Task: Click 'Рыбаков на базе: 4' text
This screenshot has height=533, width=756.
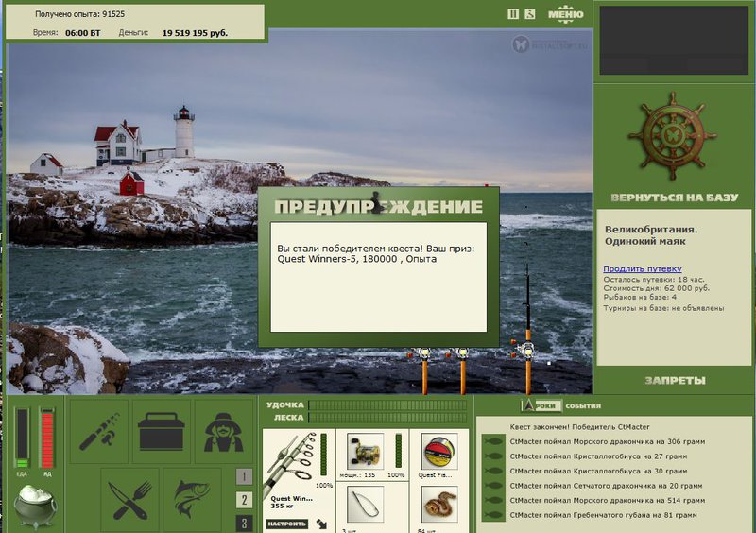Action: pos(640,297)
